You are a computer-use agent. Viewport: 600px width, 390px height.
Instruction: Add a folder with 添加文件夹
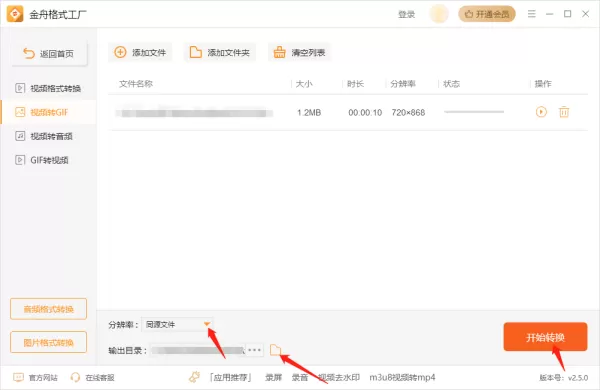[220, 52]
